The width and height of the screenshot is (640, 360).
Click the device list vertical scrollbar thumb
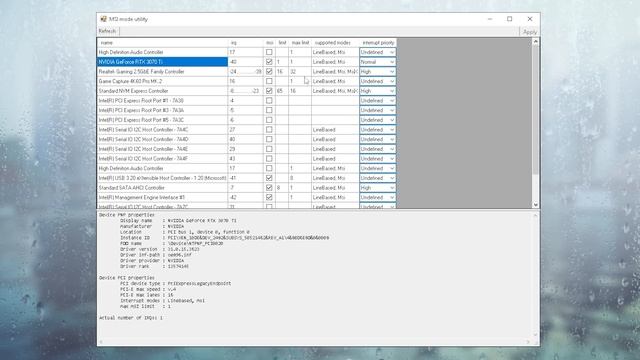(536, 110)
